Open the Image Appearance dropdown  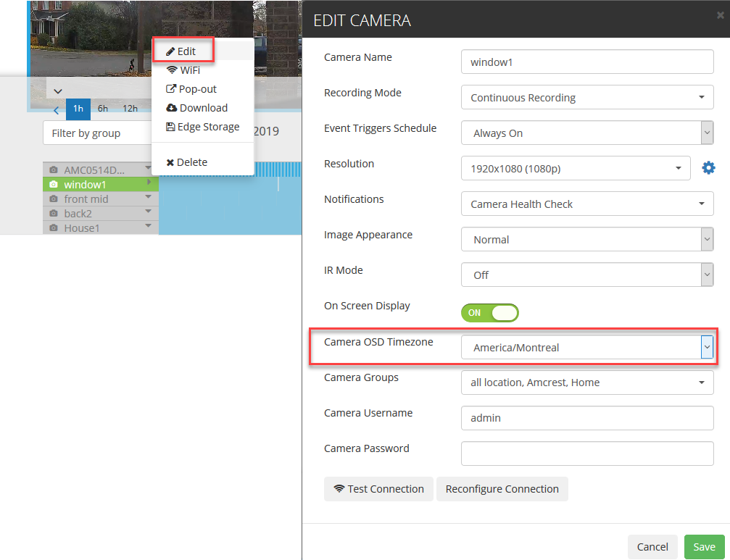pyautogui.click(x=587, y=240)
